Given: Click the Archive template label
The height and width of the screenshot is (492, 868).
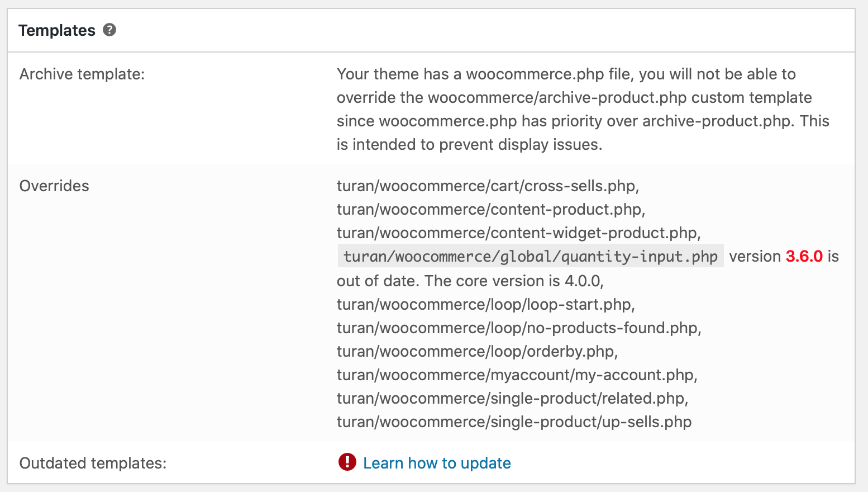Looking at the screenshot, I should pos(82,74).
